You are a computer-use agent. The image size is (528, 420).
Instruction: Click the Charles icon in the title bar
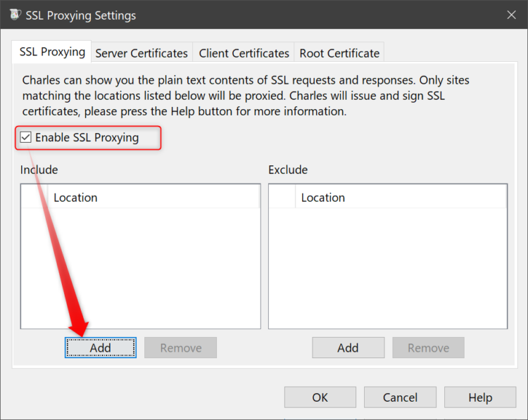point(15,15)
